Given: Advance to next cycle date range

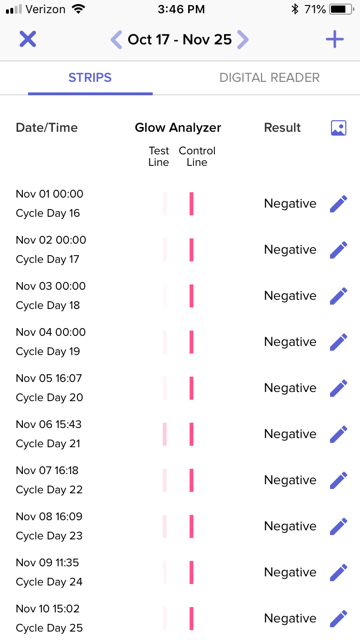Looking at the screenshot, I should point(243,40).
